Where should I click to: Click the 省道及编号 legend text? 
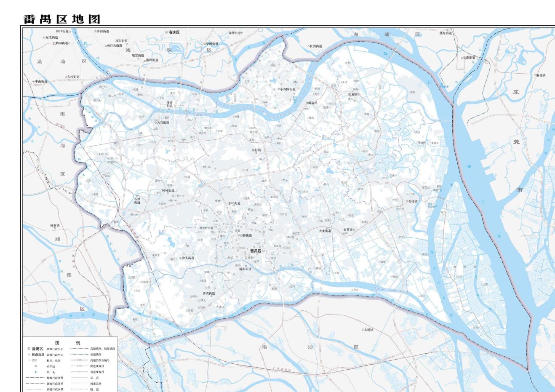coord(97,372)
